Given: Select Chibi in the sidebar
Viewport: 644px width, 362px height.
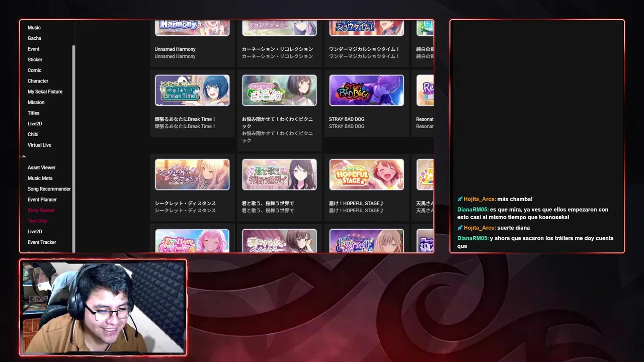Looking at the screenshot, I should [x=33, y=134].
